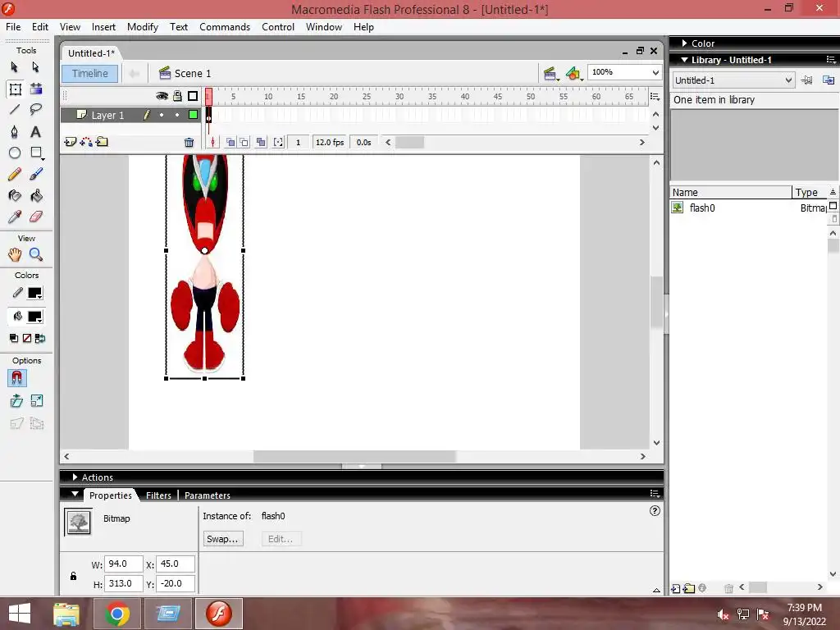The height and width of the screenshot is (630, 840).
Task: Insert a layer folder in timeline
Action: 102,142
